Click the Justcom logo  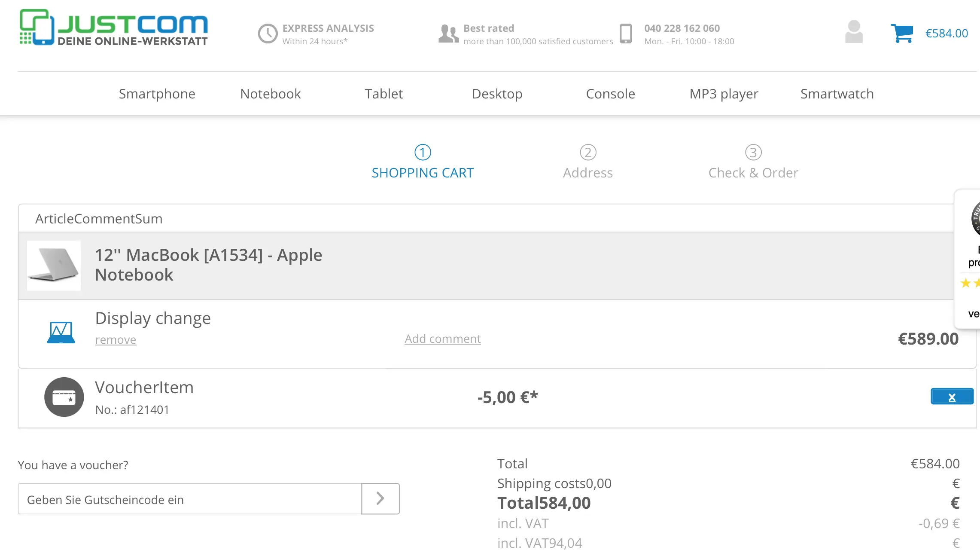(x=114, y=27)
